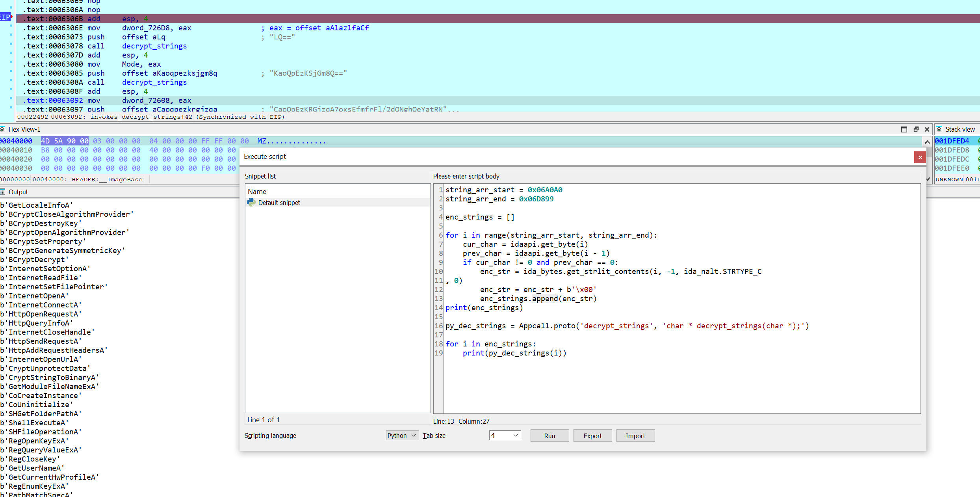Click the Hex View-1 tab icon

coord(3,129)
